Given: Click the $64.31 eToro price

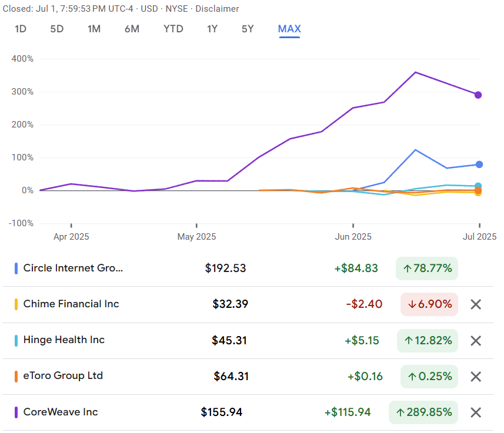Looking at the screenshot, I should click(x=231, y=377).
